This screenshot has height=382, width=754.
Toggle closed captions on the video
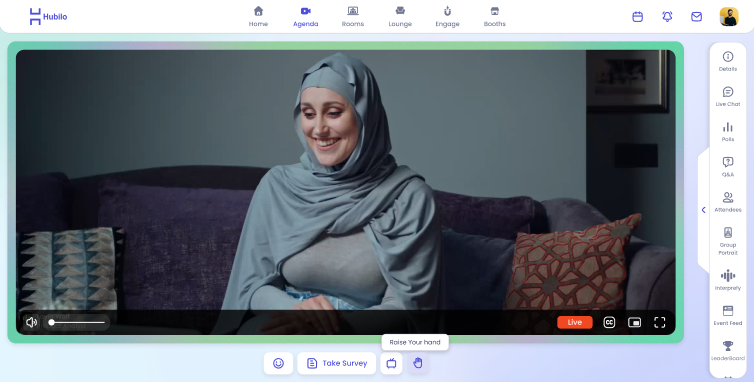tap(609, 322)
